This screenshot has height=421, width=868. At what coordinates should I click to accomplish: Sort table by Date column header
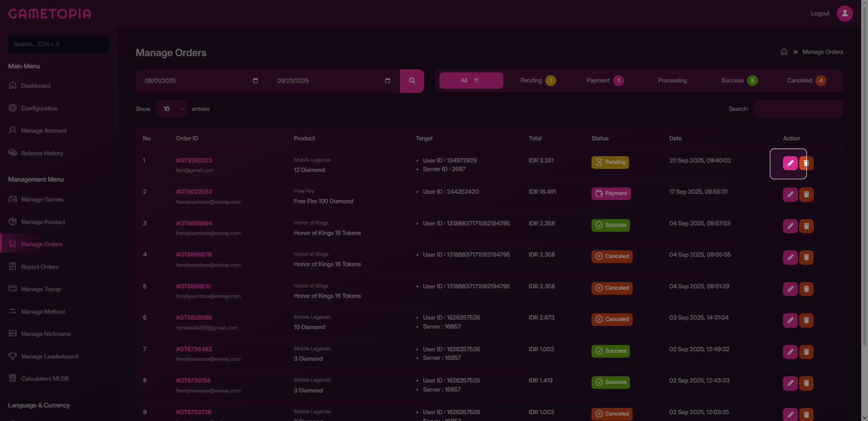pyautogui.click(x=675, y=138)
